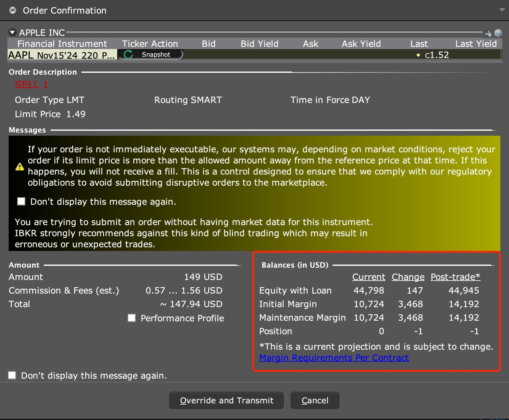This screenshot has width=509, height=420.
Task: Enable the Performance Profile checkbox
Action: coord(132,318)
